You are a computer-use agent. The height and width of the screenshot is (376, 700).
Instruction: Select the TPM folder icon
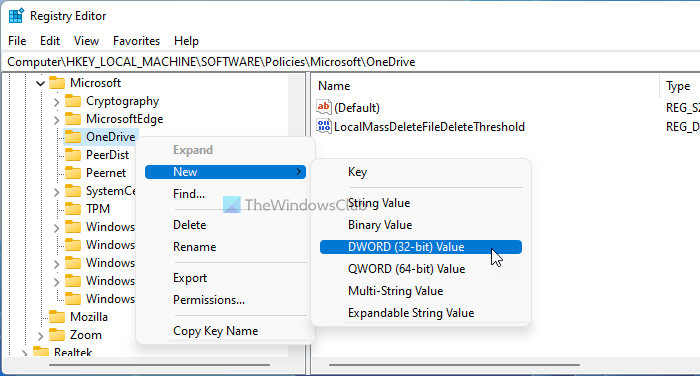tap(73, 209)
